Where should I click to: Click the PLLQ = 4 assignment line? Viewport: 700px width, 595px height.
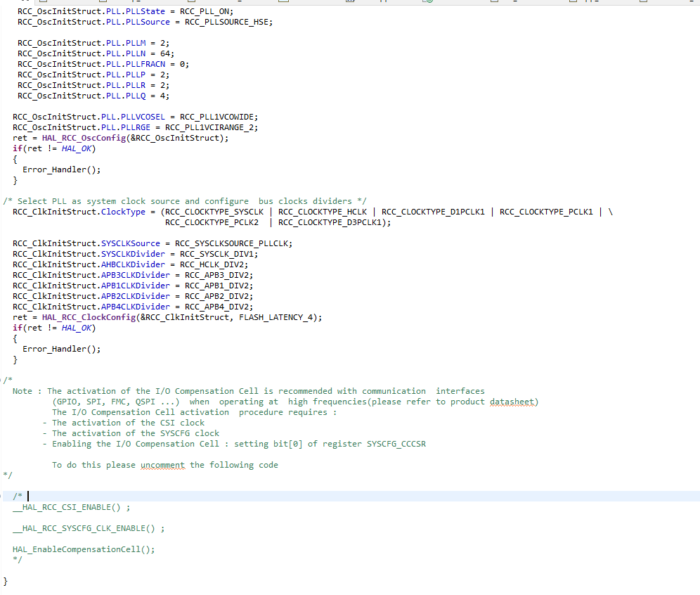click(x=93, y=96)
